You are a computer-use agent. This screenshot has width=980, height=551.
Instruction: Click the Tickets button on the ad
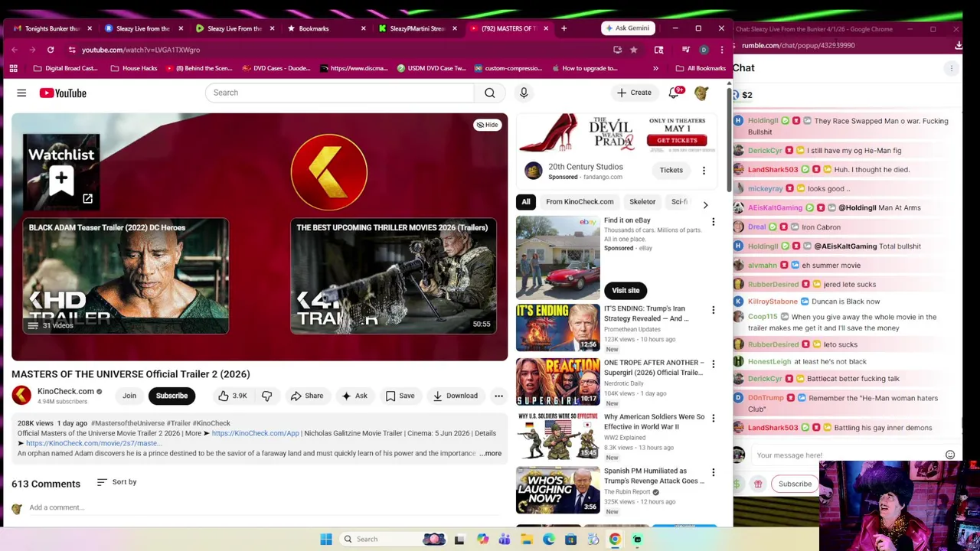(x=671, y=170)
